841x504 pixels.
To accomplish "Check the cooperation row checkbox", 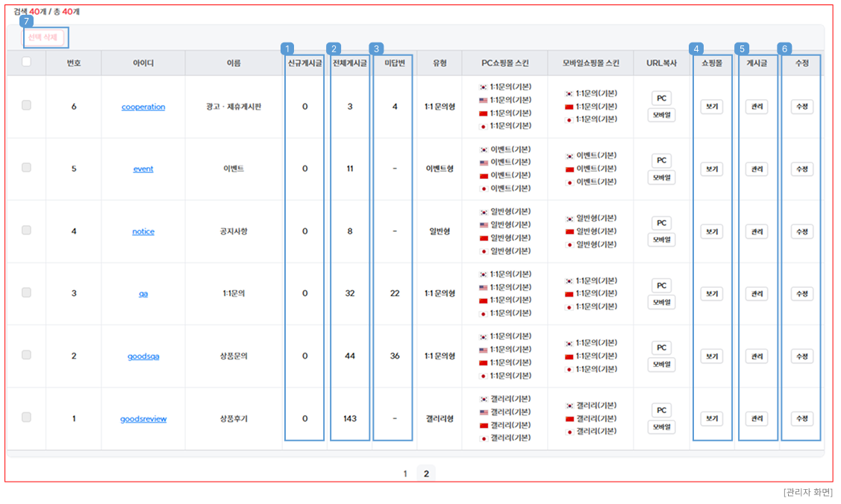I will pyautogui.click(x=26, y=106).
